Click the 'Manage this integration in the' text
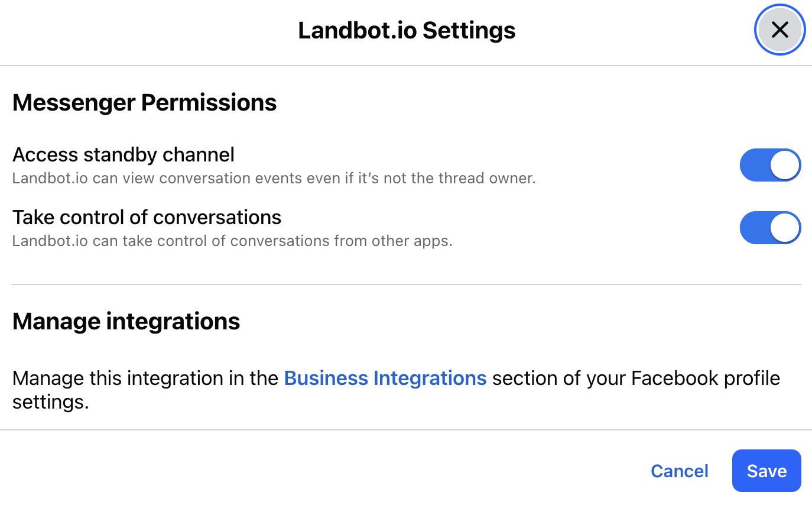812x505 pixels. click(x=145, y=378)
